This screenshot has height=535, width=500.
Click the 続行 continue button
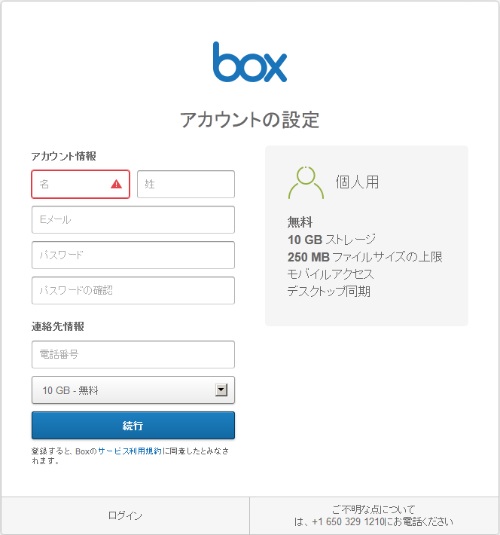pos(133,425)
